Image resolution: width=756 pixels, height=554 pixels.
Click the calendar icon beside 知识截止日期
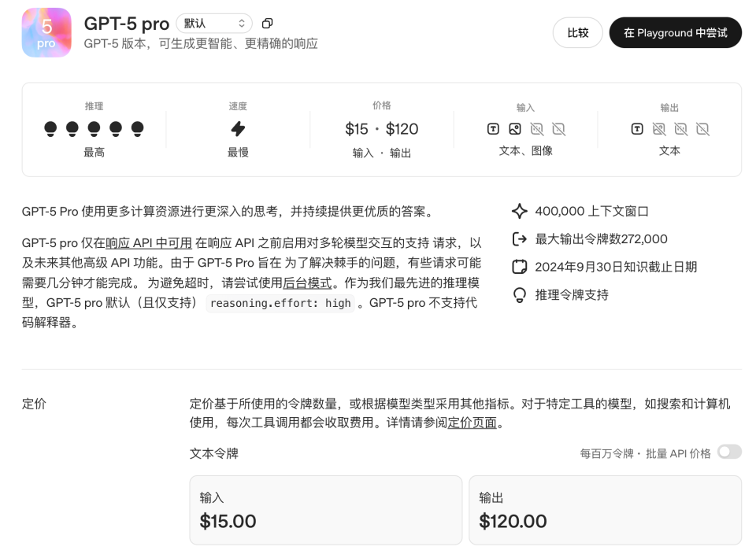coord(519,267)
